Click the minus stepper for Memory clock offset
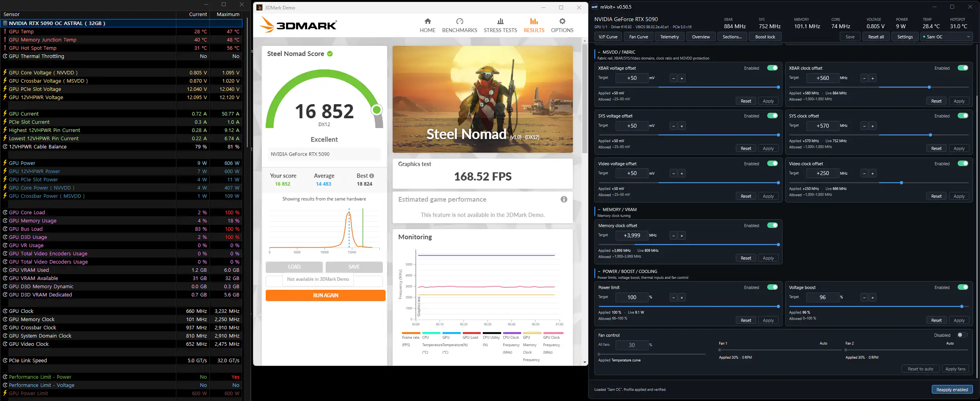Screen dimensions: 980x401 click(x=674, y=236)
